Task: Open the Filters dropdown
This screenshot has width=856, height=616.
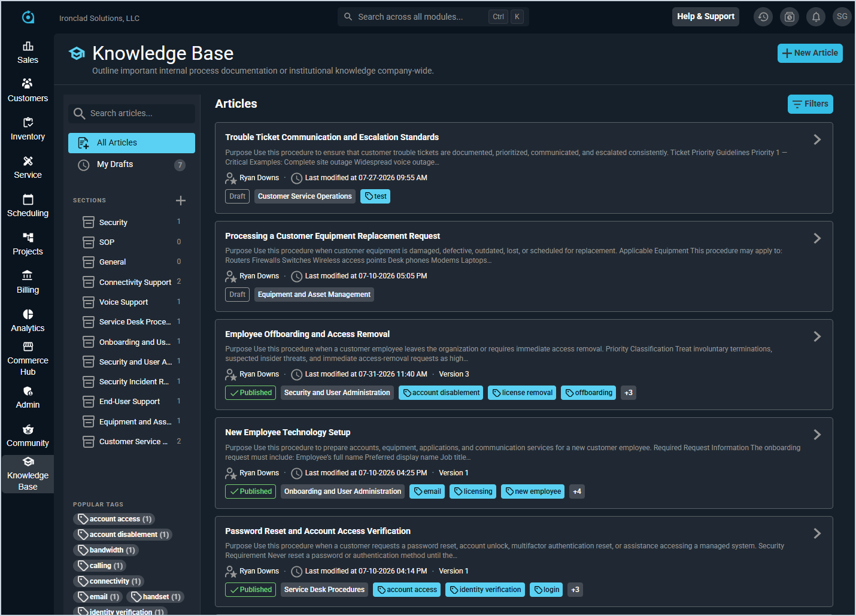Action: tap(811, 104)
